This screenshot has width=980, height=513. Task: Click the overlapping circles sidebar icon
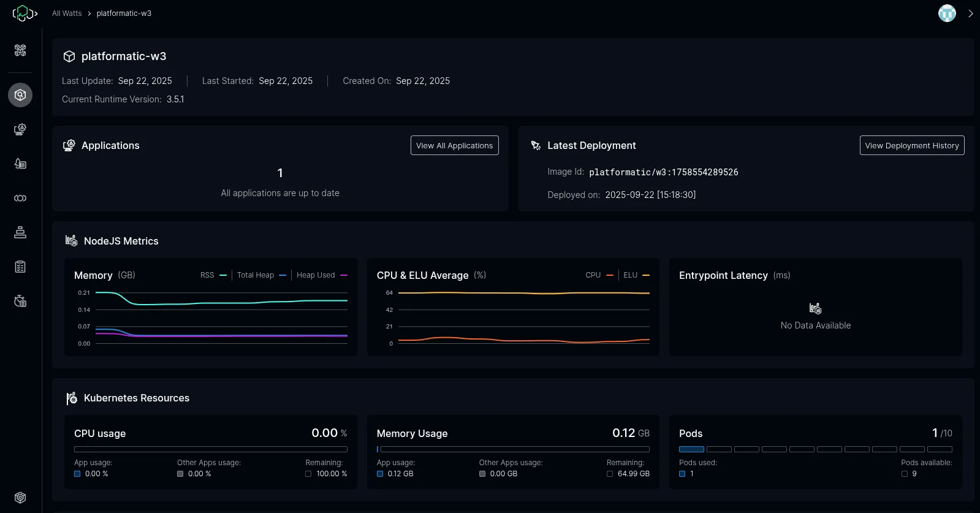click(20, 198)
